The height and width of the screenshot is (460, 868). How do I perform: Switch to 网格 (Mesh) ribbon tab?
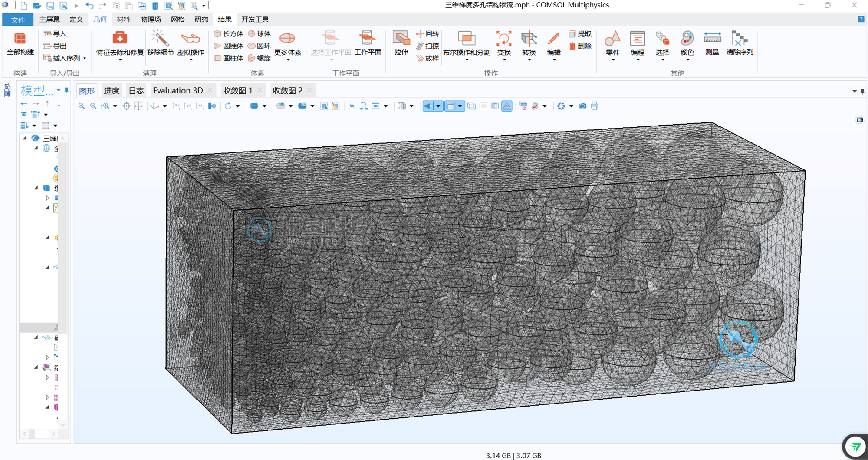[178, 20]
